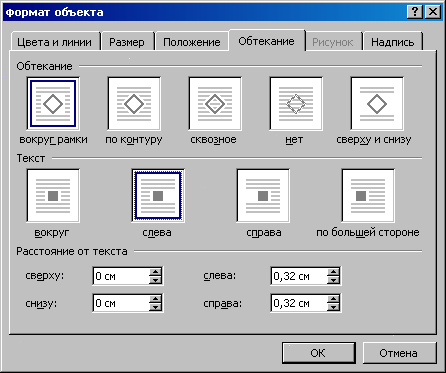Image resolution: width=446 pixels, height=373 pixels.
Task: Close the «Формат объекта» dialog
Action: pyautogui.click(x=433, y=12)
